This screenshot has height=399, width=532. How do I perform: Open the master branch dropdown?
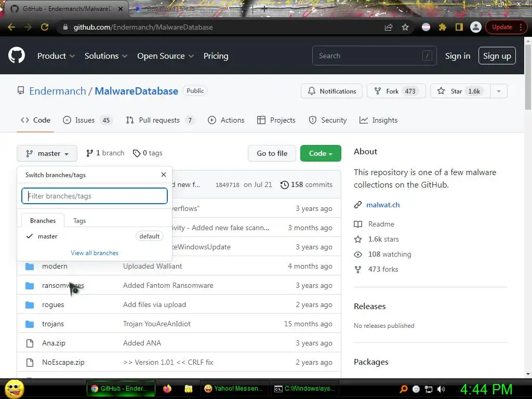pyautogui.click(x=47, y=153)
